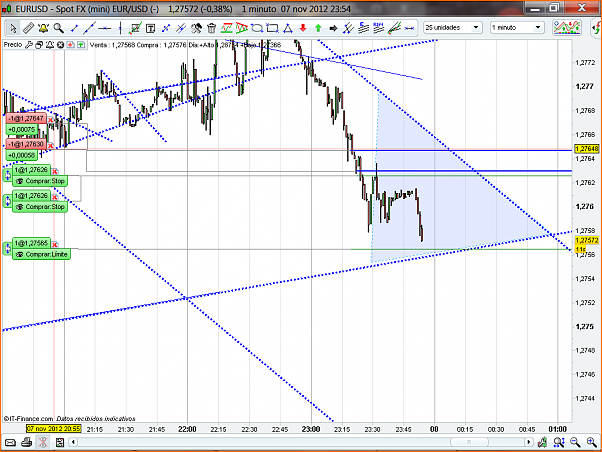Image resolution: width=602 pixels, height=452 pixels.
Task: Close position -1@1,27647 with red X
Action: click(x=50, y=120)
